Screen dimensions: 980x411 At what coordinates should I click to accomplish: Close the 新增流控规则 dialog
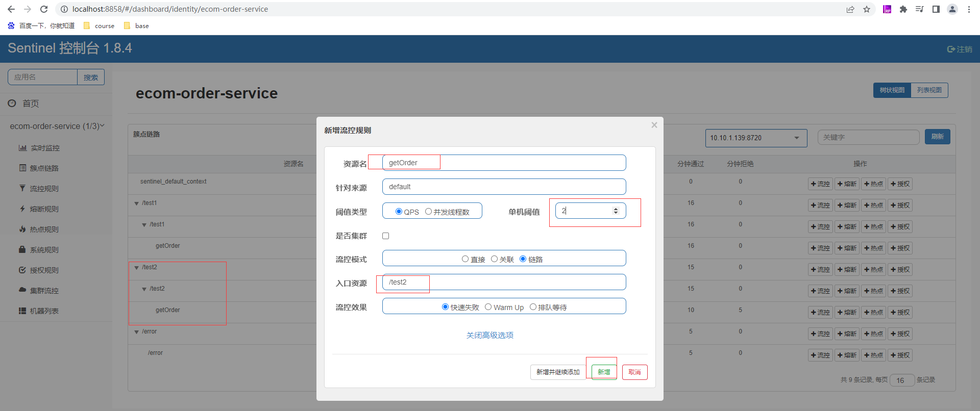coord(654,125)
